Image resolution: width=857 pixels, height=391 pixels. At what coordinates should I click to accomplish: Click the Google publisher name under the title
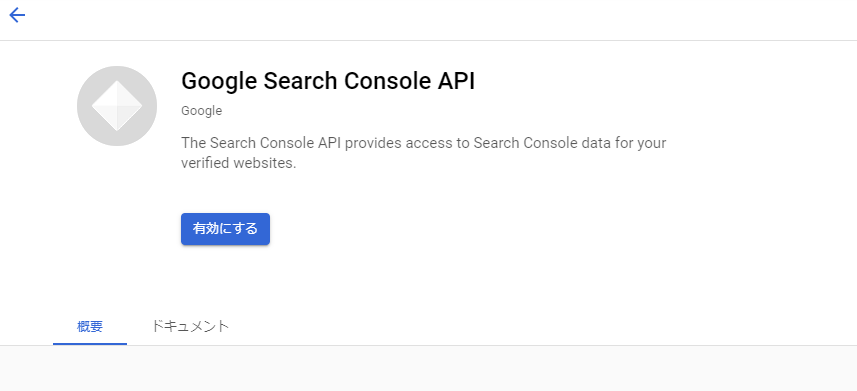pyautogui.click(x=201, y=111)
